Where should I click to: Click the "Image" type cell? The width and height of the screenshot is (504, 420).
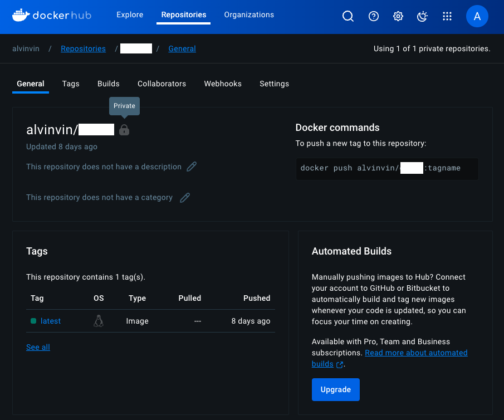(x=137, y=321)
